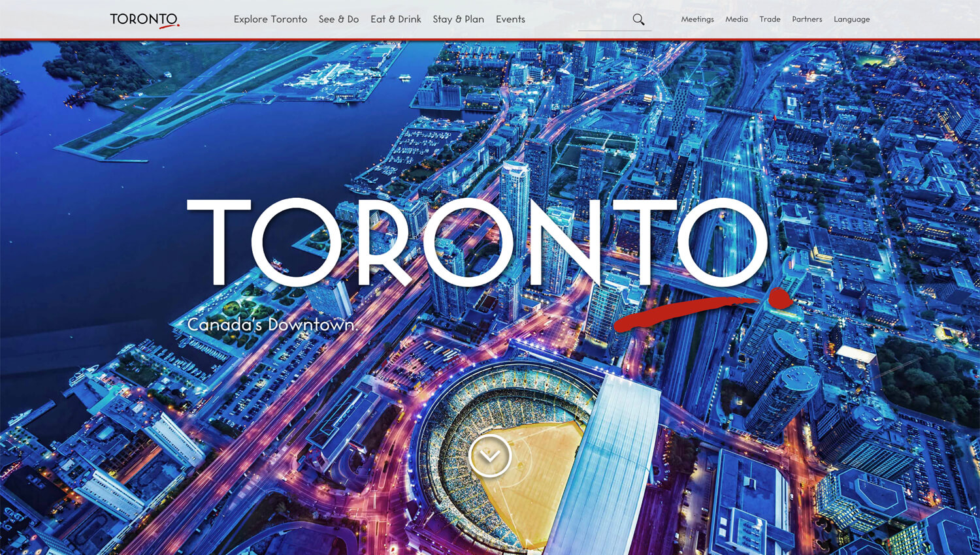Click the circular scroll-down chevron button
The width and height of the screenshot is (980, 555).
(489, 456)
